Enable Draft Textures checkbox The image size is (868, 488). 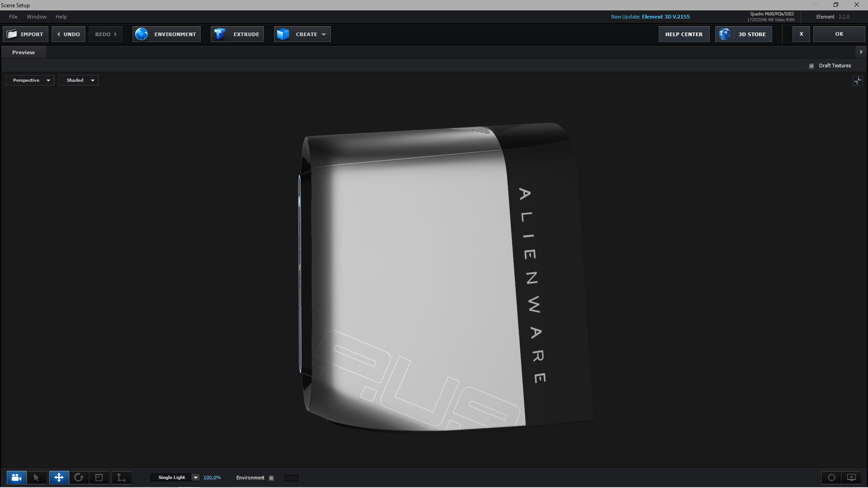[x=811, y=66]
